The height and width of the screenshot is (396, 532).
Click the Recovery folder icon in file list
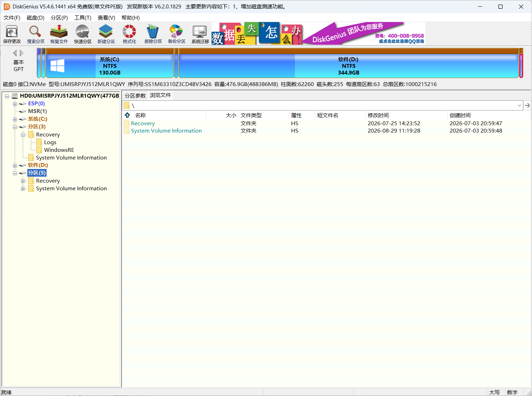[126, 123]
